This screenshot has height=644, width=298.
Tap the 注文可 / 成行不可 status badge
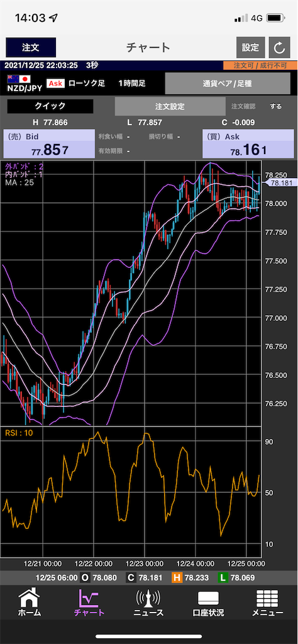click(260, 65)
